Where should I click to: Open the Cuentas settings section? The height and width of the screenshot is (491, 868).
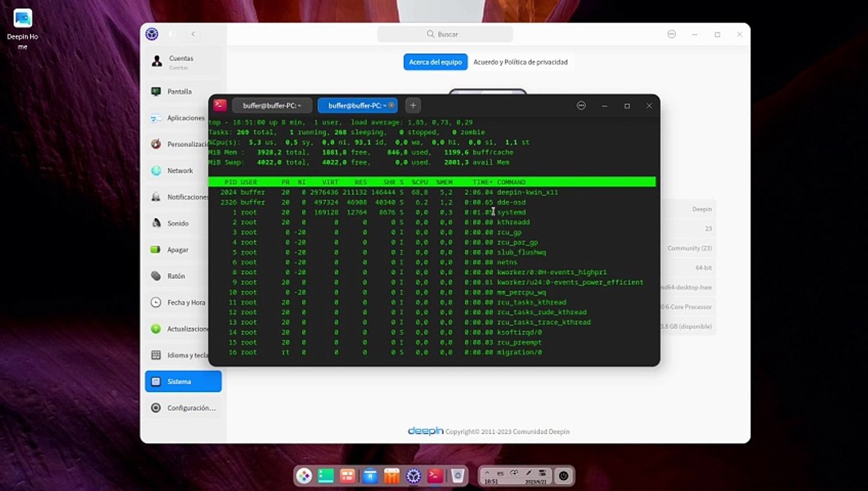183,62
